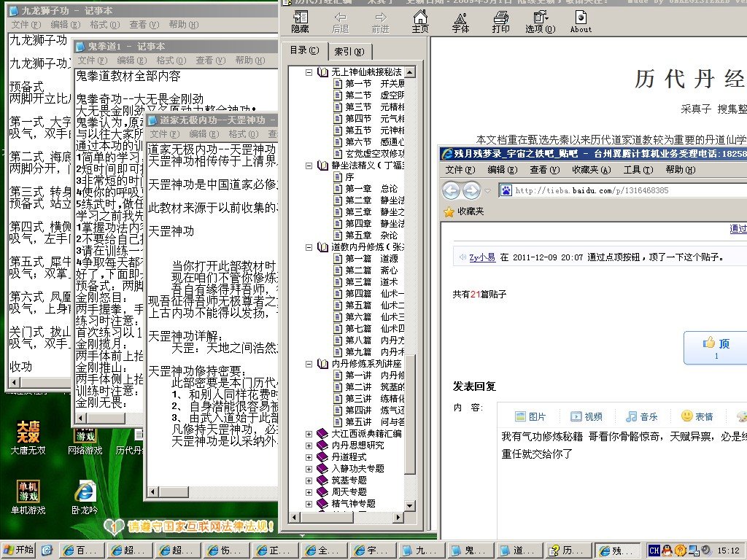Click the page icon for 第一节 开关展 topic

tap(338, 83)
